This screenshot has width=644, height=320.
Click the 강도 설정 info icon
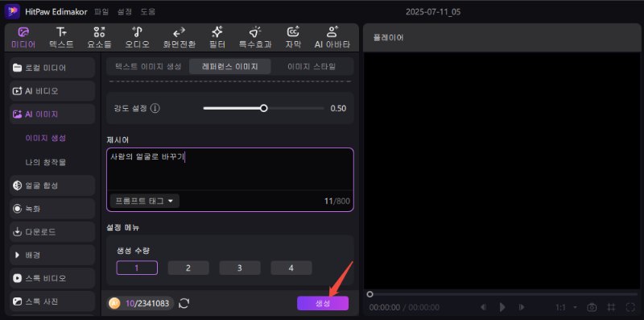155,109
